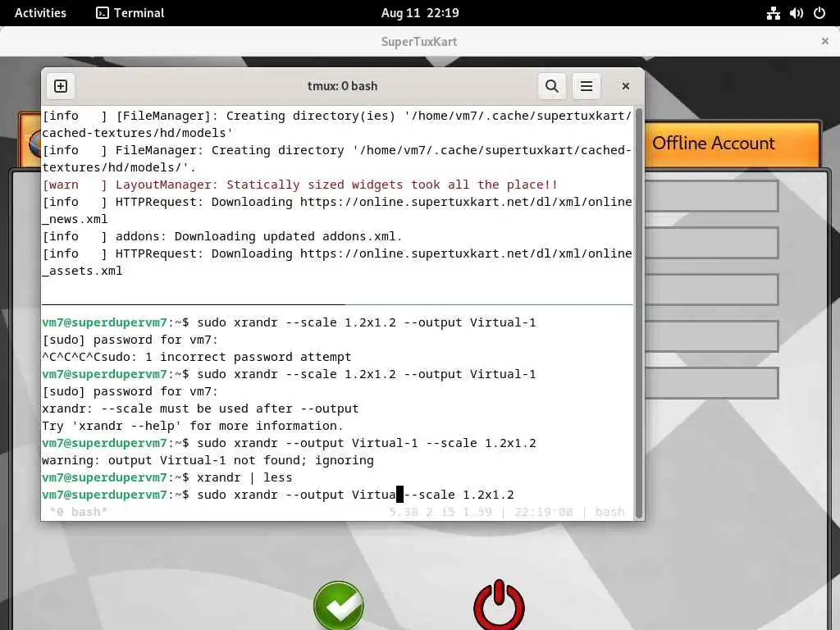Open the Terminal app menu in top bar
Viewport: 840px width, 630px height.
tap(130, 13)
